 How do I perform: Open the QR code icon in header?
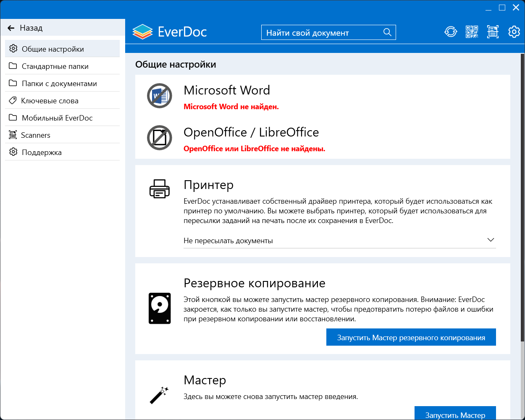pyautogui.click(x=472, y=31)
